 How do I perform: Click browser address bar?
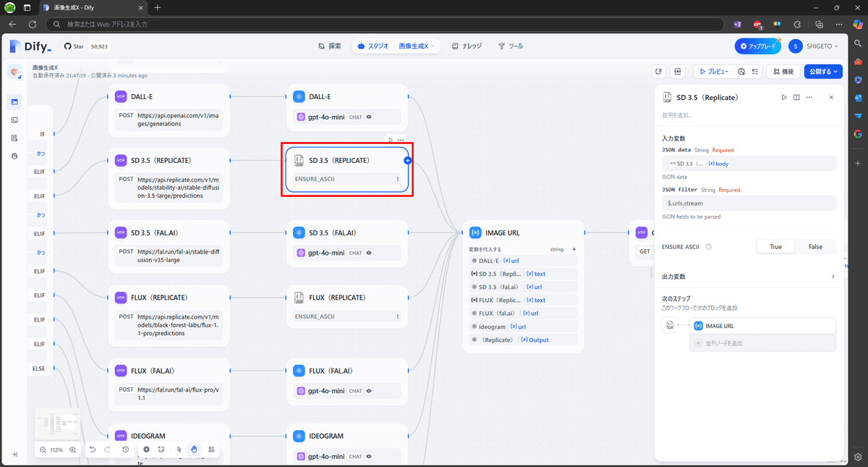click(x=386, y=24)
